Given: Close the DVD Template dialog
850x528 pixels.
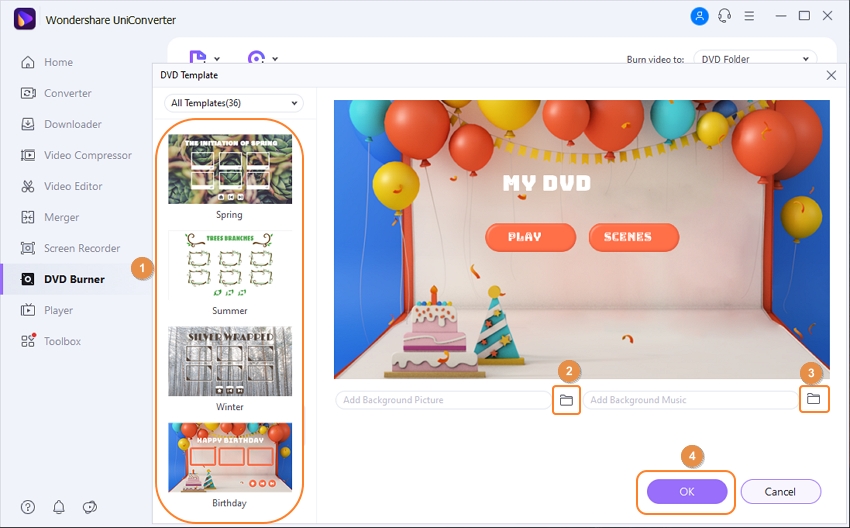Looking at the screenshot, I should click(x=830, y=75).
